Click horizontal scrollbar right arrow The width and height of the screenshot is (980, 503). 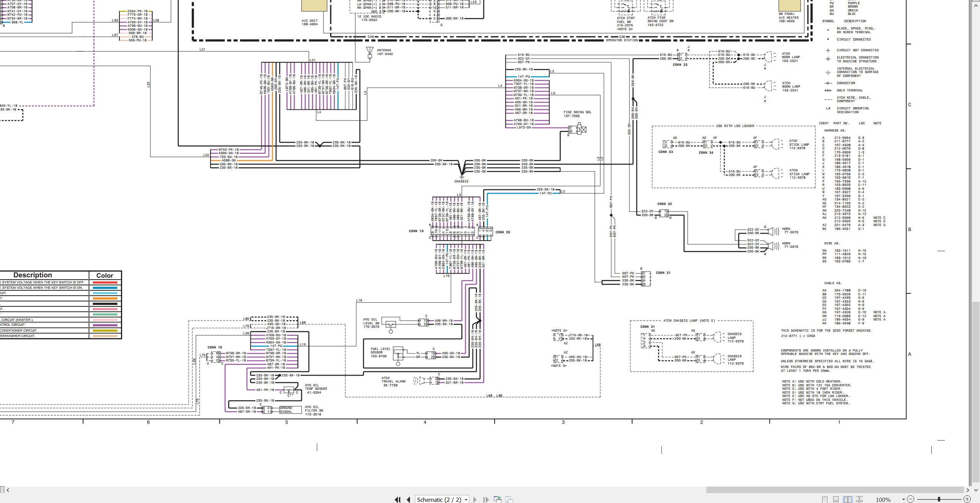(968, 490)
